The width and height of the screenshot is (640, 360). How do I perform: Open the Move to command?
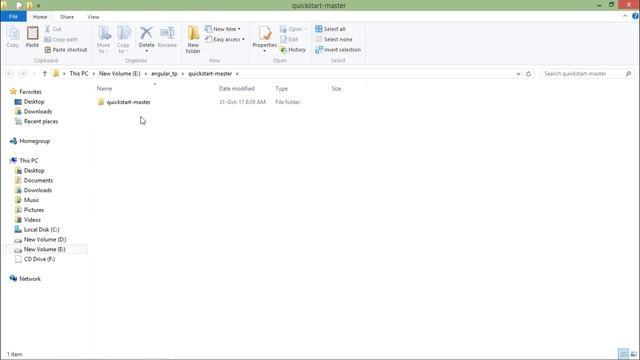click(104, 39)
